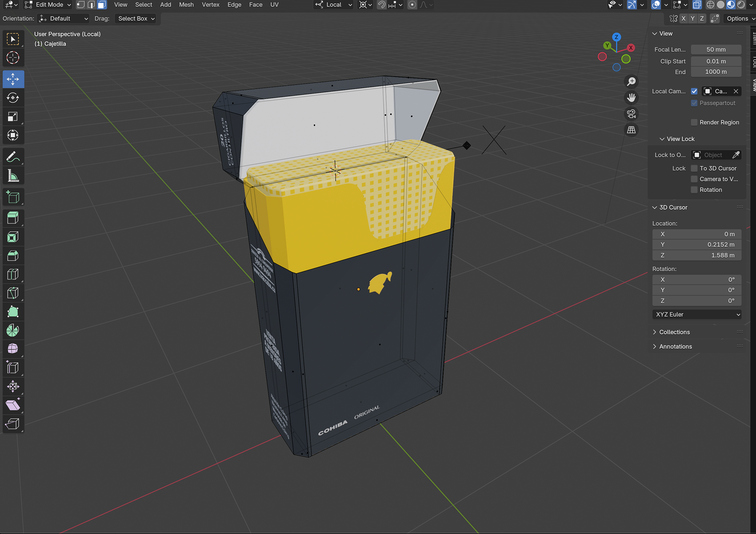Click the Clip Start 0.01 m field
The image size is (756, 534).
click(x=716, y=61)
